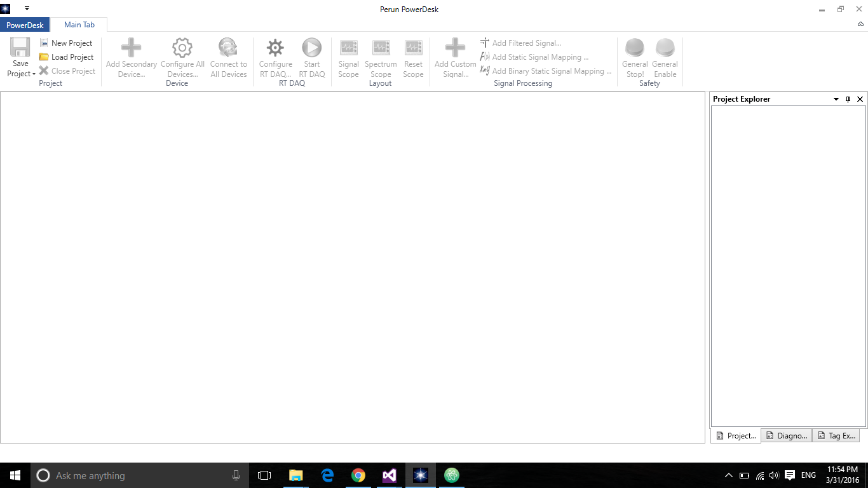Image resolution: width=868 pixels, height=488 pixels.
Task: Switch to the PowerDesk ribbon tab
Action: click(x=25, y=25)
